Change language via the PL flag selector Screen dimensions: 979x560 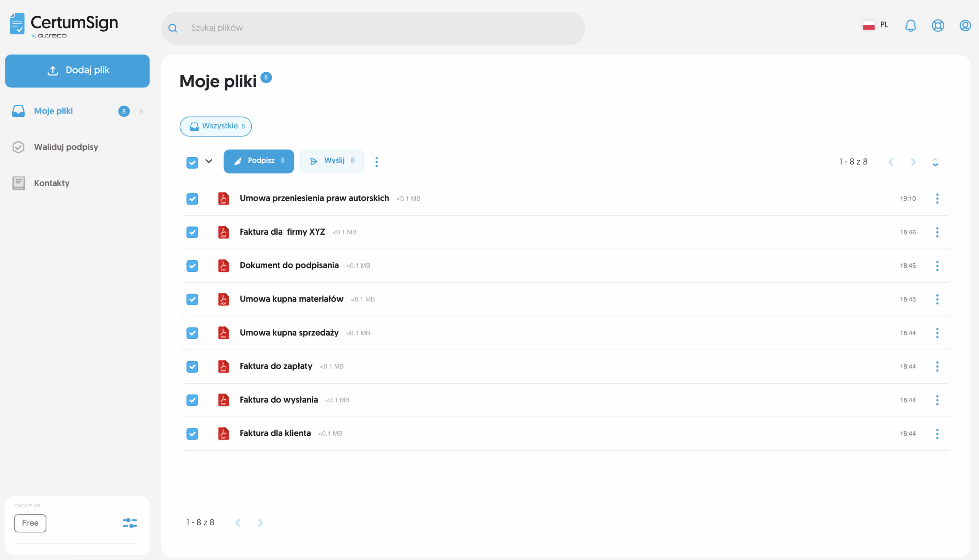click(x=875, y=24)
